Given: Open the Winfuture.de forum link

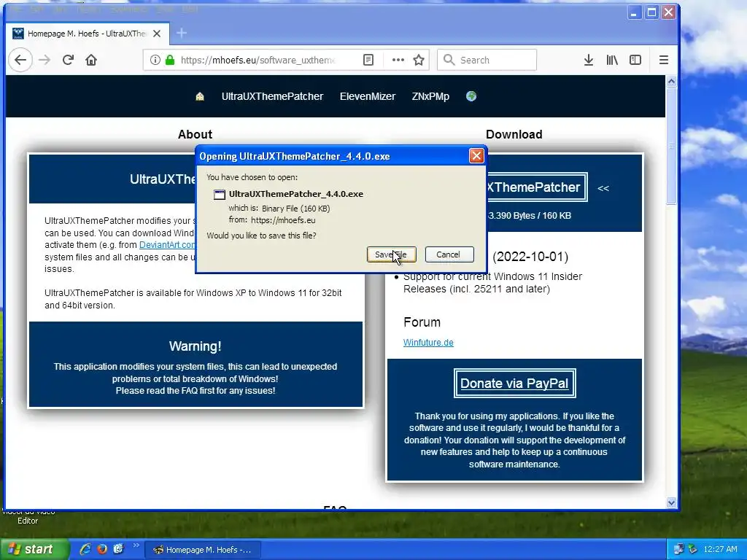Looking at the screenshot, I should coord(428,343).
